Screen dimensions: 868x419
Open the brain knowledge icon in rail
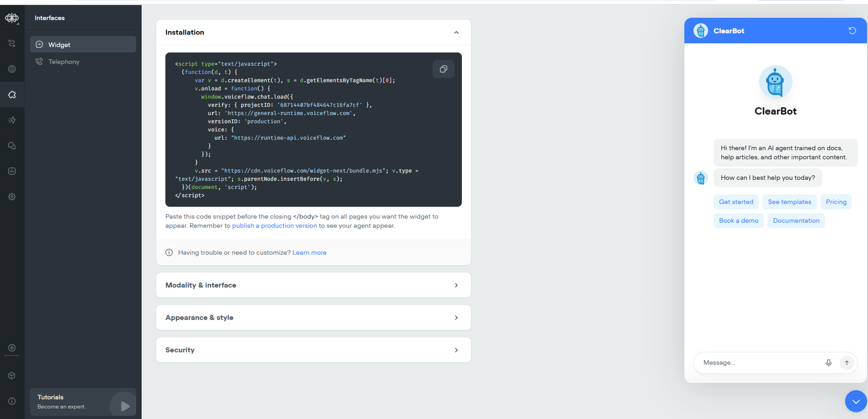[x=12, y=69]
